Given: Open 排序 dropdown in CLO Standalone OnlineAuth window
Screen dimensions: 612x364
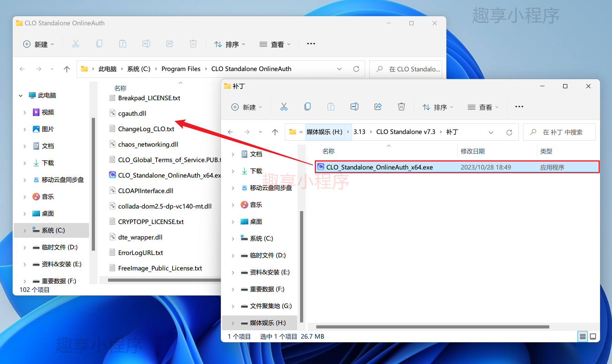Looking at the screenshot, I should point(230,44).
